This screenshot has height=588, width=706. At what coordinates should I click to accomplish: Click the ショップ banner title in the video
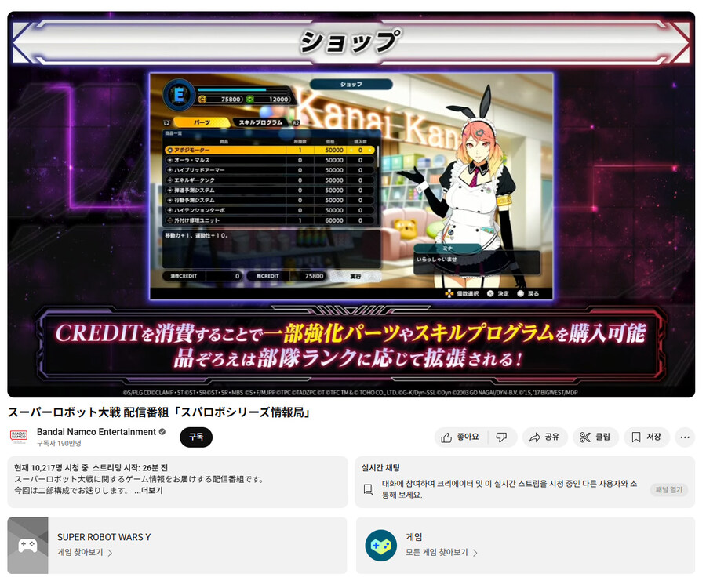coord(350,42)
